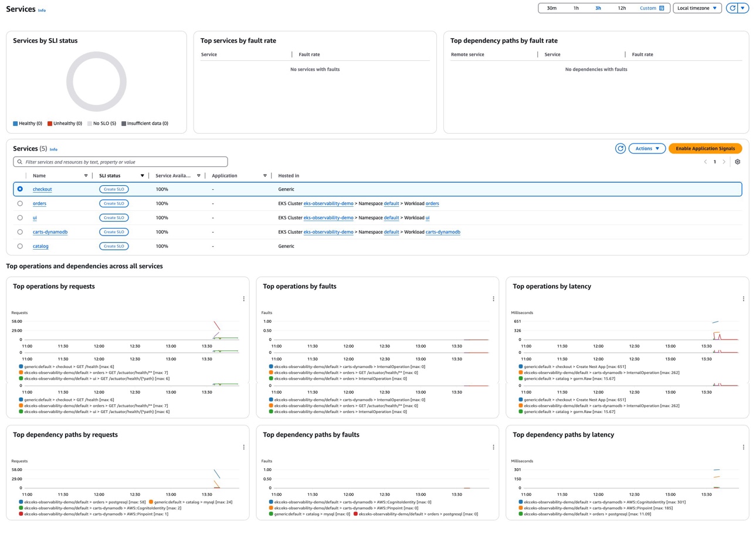Select the 12h time range option
Viewport: 756px width, 535px height.
point(621,8)
